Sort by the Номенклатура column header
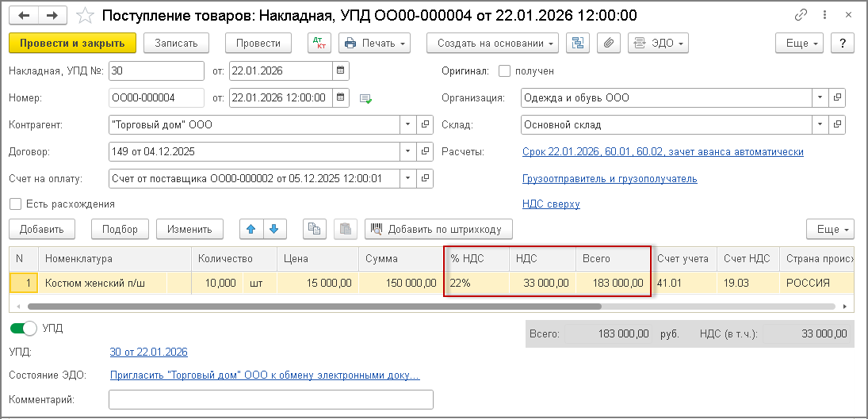The width and height of the screenshot is (868, 419). 115,259
